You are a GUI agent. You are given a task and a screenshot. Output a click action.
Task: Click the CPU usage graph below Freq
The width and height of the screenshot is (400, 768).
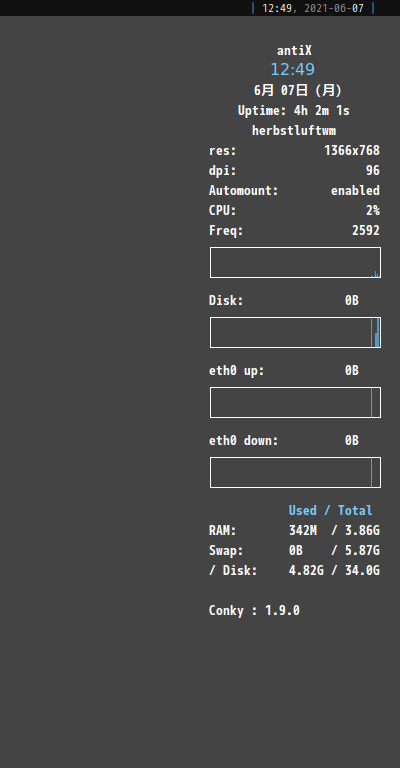(x=295, y=263)
